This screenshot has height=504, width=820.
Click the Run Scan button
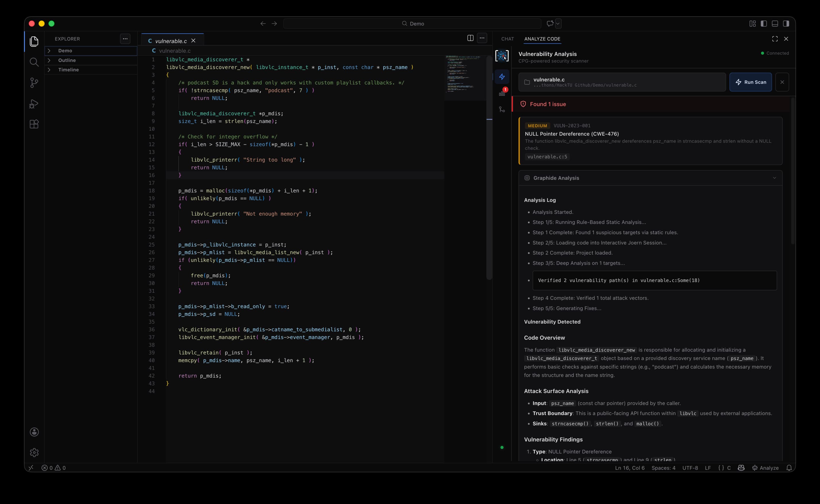click(x=750, y=82)
